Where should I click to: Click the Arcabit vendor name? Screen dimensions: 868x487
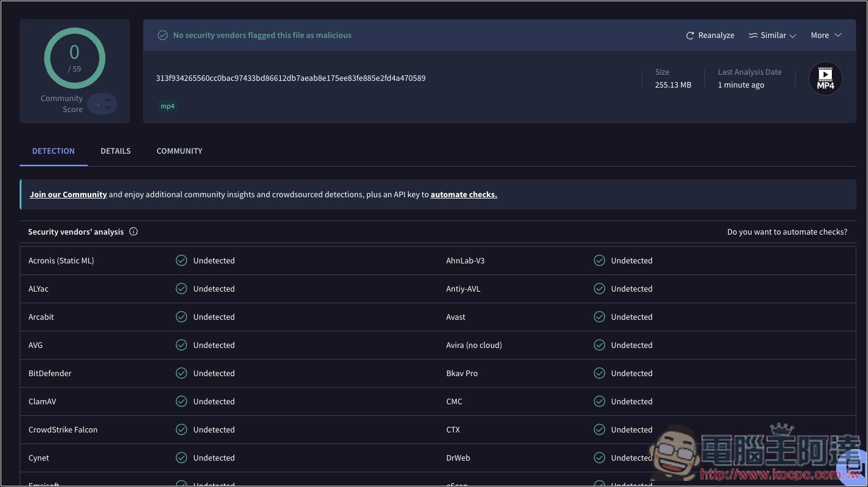click(x=41, y=317)
